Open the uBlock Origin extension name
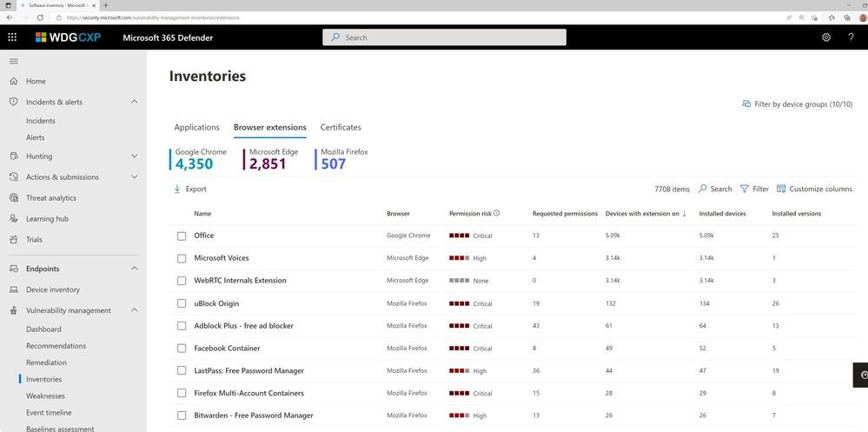868x432 pixels. tap(216, 303)
